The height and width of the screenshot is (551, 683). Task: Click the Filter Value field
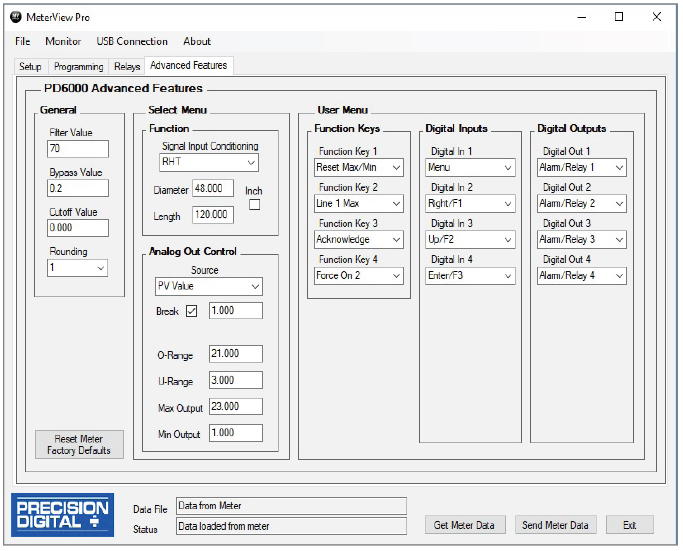pyautogui.click(x=78, y=149)
